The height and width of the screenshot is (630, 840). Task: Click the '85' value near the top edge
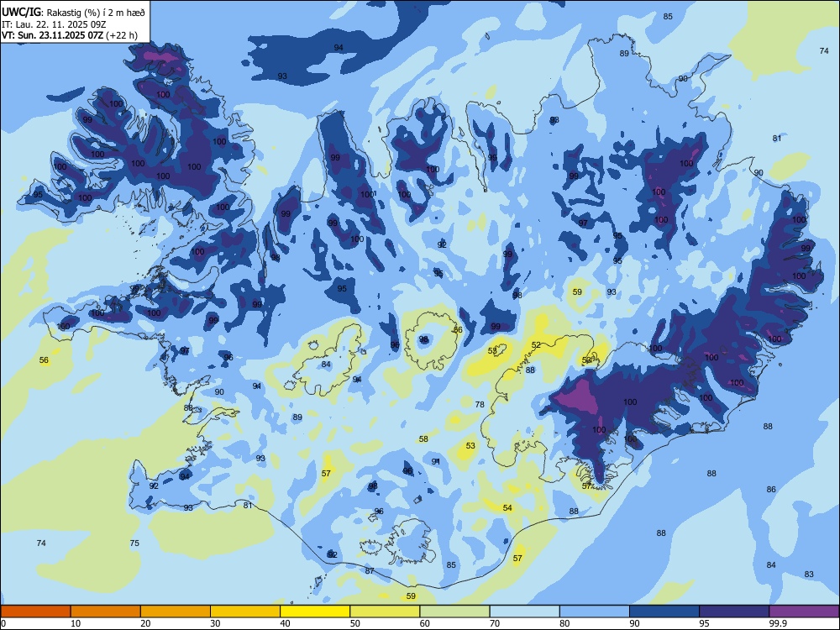(x=668, y=16)
